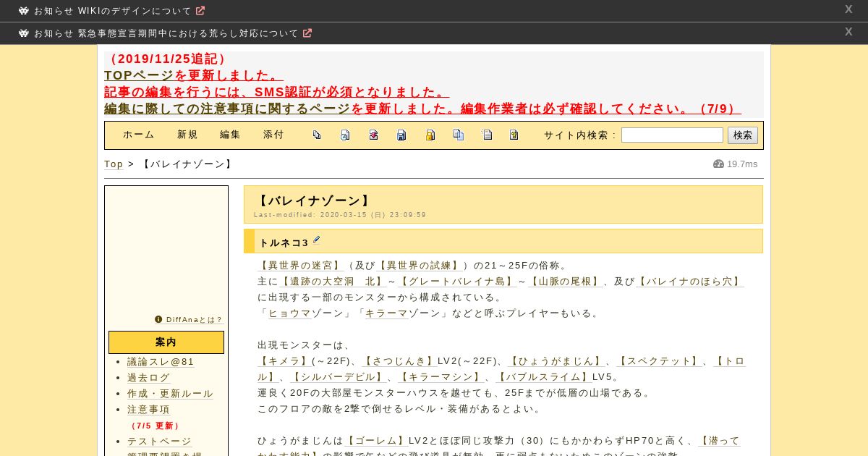Click the 19.7ms load time text
The image size is (868, 456).
pos(742,164)
